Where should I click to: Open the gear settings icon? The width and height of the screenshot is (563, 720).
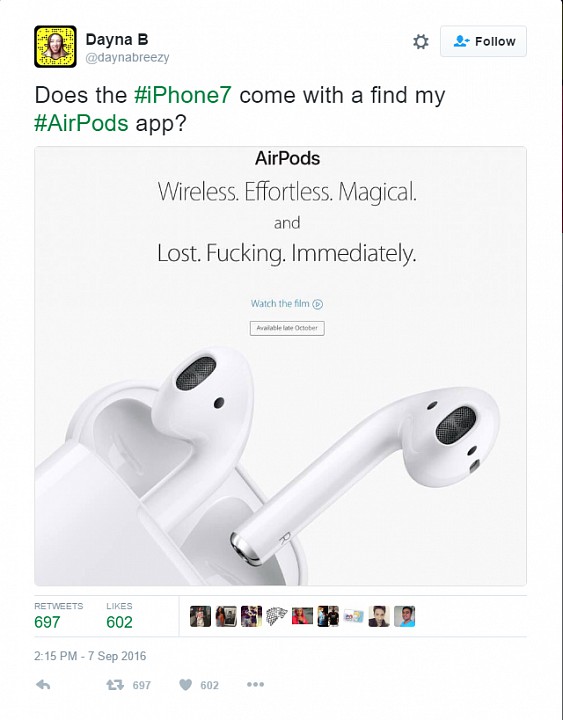tap(420, 42)
